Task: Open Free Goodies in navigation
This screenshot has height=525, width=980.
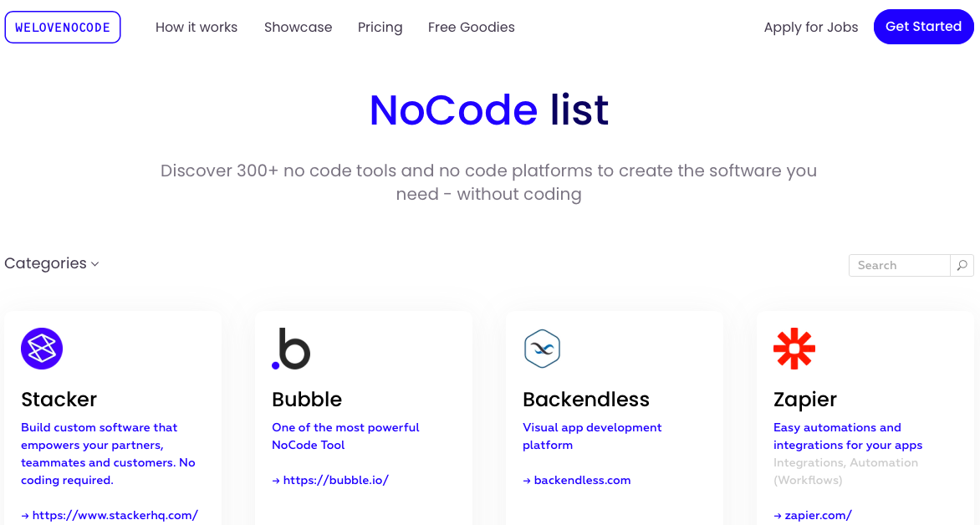Action: coord(472,27)
